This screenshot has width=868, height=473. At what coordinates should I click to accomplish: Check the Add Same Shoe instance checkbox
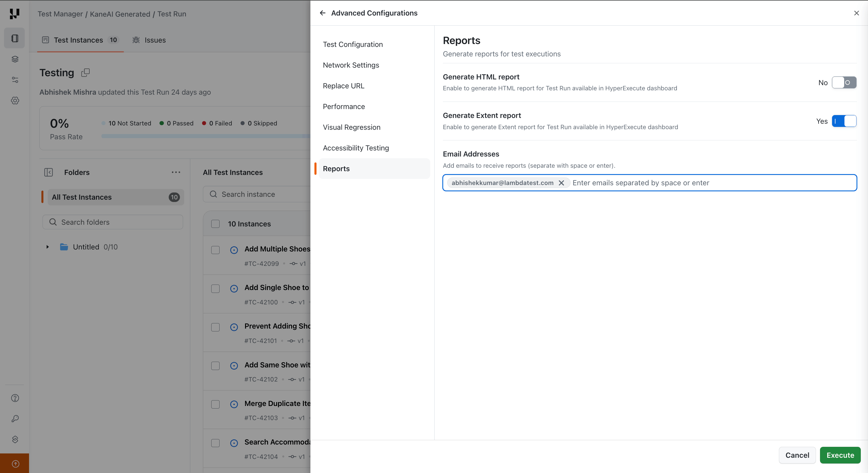pos(215,366)
